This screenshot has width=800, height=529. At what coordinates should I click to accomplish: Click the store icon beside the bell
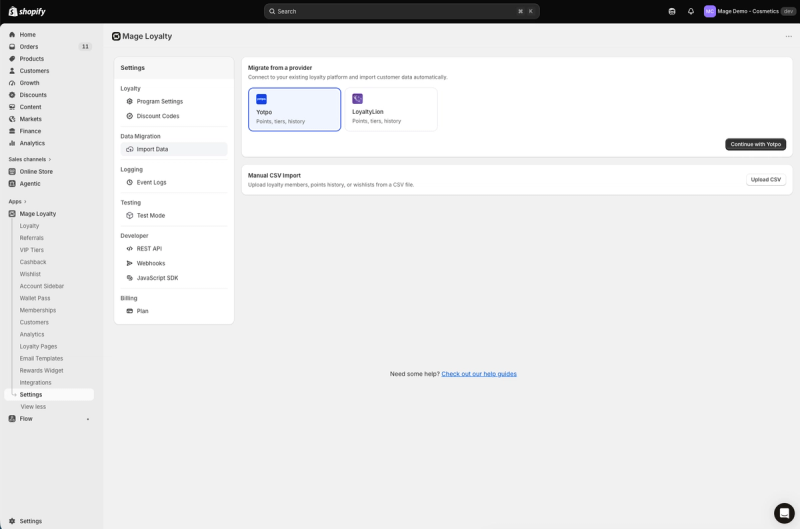tap(672, 11)
